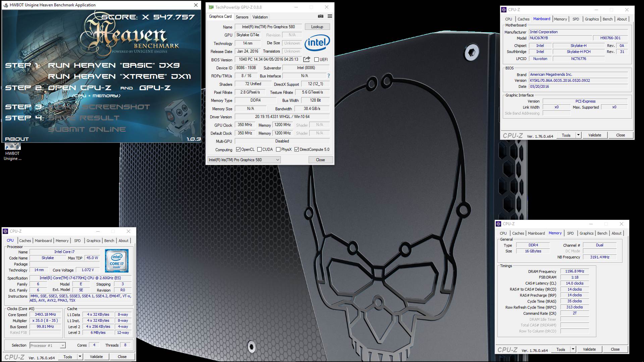Expand Tools dropdown arrow in Memory window
The width and height of the screenshot is (644, 362).
coord(573,349)
